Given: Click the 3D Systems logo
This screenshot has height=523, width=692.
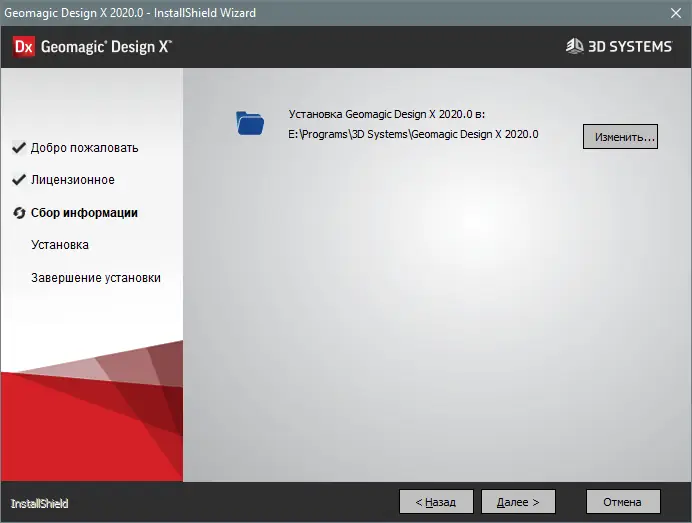Looking at the screenshot, I should (x=619, y=46).
